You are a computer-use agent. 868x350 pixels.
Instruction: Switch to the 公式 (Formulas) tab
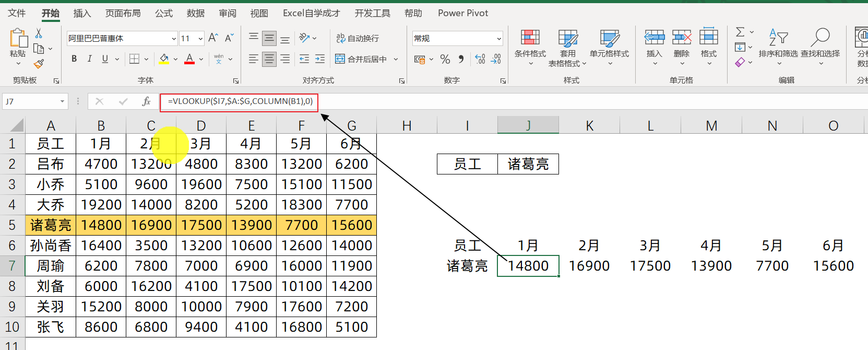tap(164, 13)
